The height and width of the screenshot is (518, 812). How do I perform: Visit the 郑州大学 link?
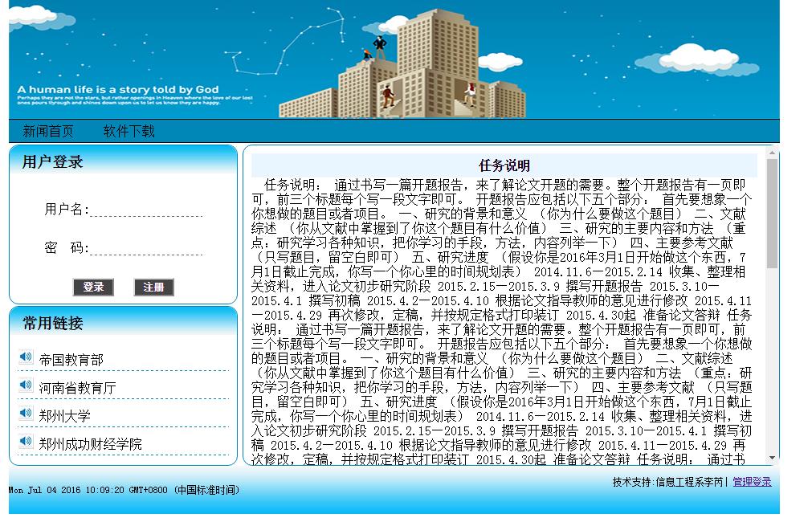[x=66, y=415]
